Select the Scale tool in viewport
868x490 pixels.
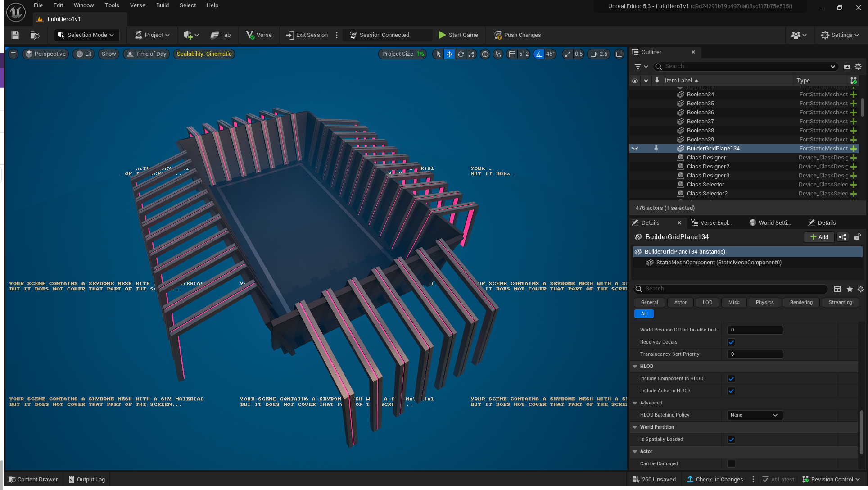click(x=471, y=54)
